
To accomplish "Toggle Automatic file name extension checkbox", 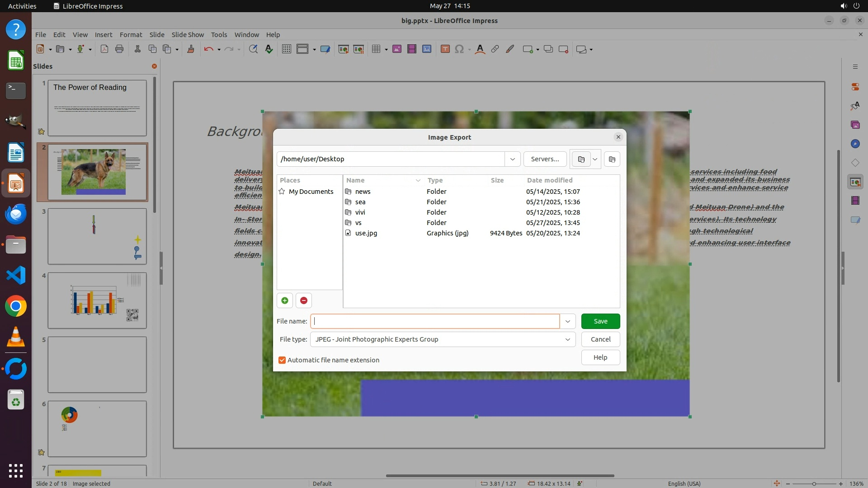I will [x=282, y=360].
